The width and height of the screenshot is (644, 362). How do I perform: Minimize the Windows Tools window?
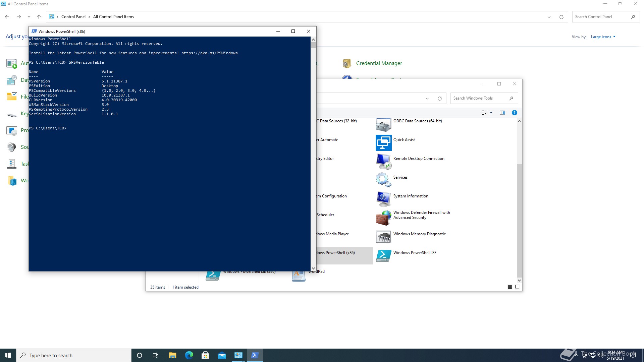484,84
